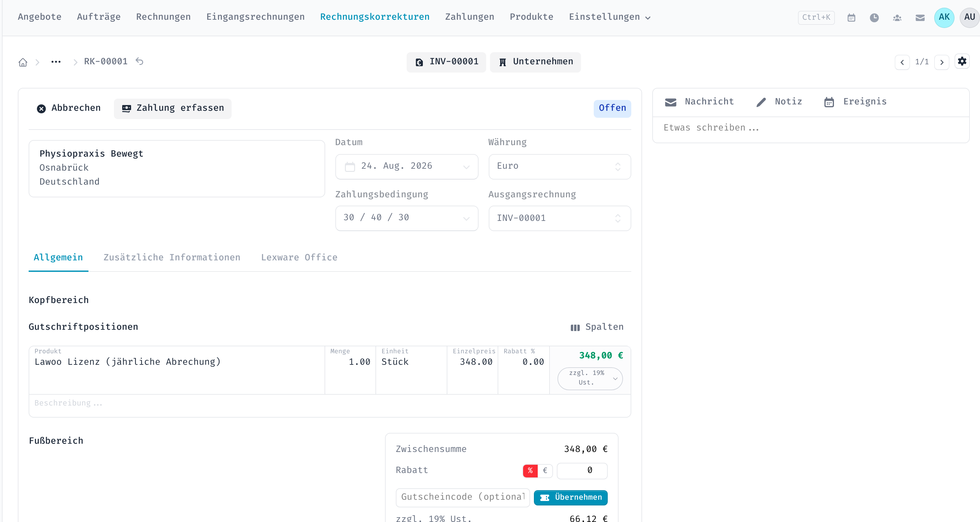This screenshot has height=522, width=980.
Task: Open the Angebote menu
Action: click(39, 17)
